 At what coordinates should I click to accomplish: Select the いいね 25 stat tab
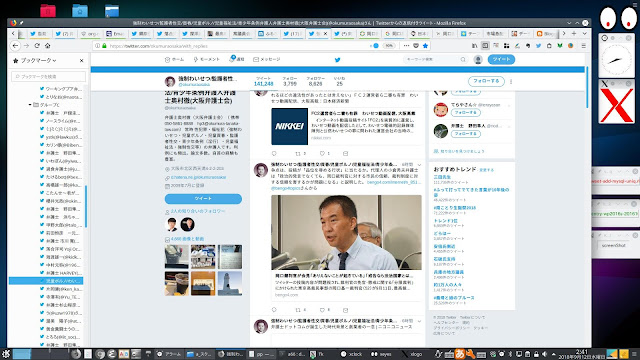coord(339,81)
